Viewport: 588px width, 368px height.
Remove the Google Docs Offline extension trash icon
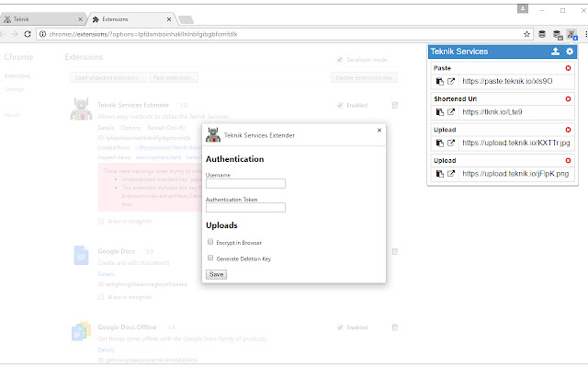click(395, 328)
